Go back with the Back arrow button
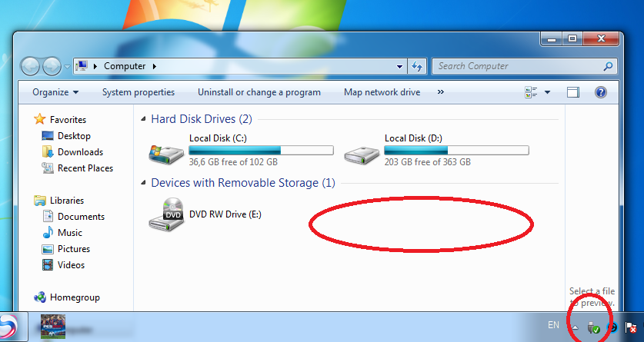644x342 pixels. coord(30,66)
